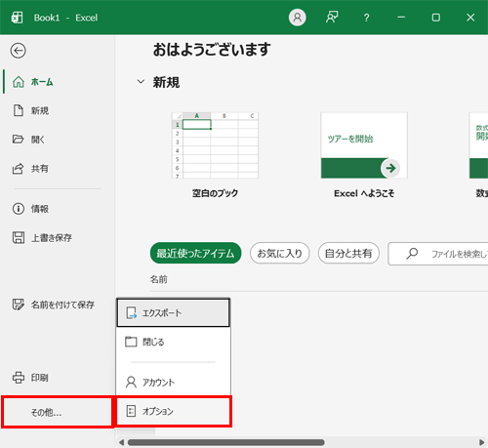This screenshot has height=448, width=488.
Task: Click the 最近使ったアイテム pill button
Action: tap(195, 253)
